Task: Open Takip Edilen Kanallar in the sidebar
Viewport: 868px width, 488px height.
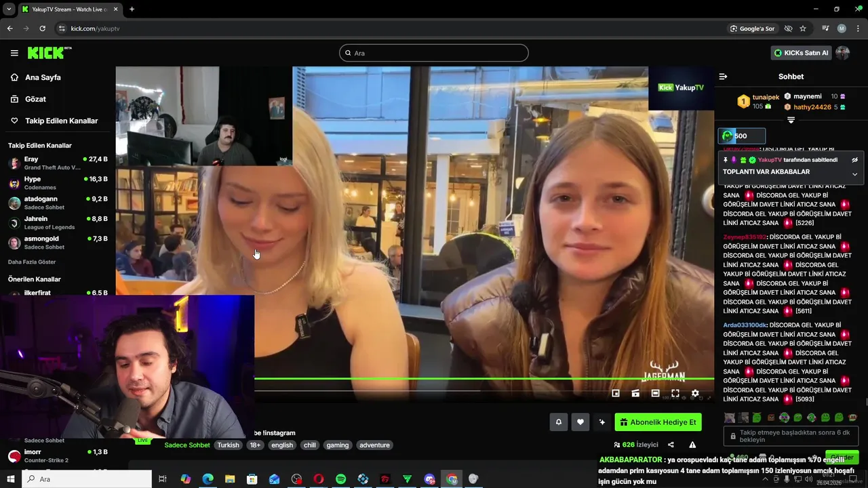Action: [x=61, y=121]
